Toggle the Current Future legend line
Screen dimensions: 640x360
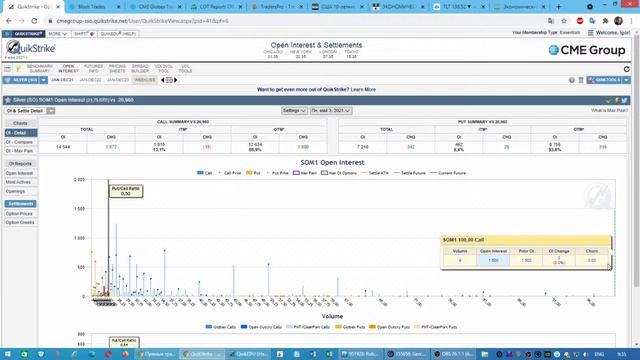tap(448, 173)
